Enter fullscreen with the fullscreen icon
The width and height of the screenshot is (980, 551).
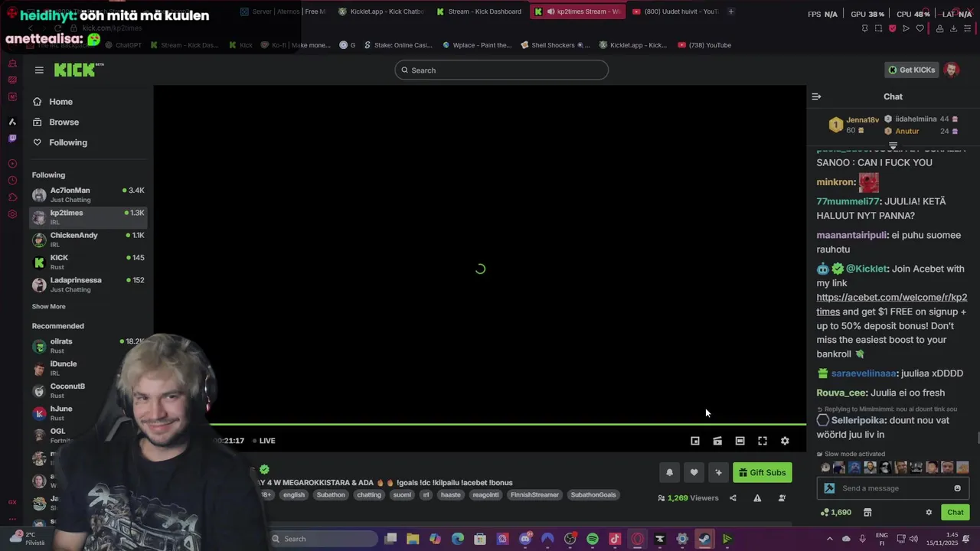[x=763, y=441]
